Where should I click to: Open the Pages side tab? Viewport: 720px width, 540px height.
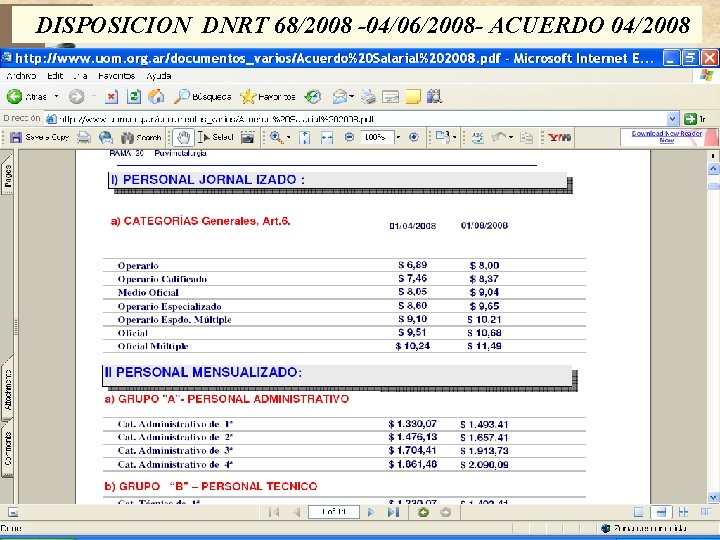coord(7,175)
